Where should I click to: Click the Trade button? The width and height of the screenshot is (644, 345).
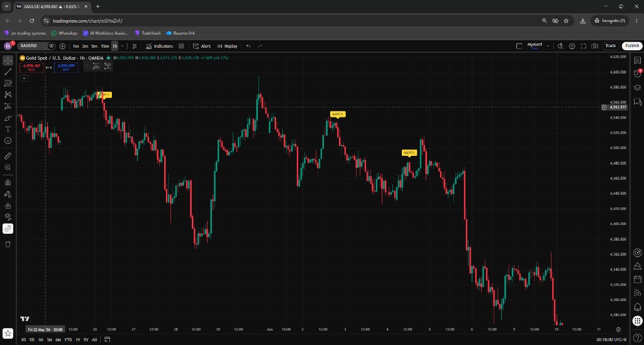click(x=610, y=46)
